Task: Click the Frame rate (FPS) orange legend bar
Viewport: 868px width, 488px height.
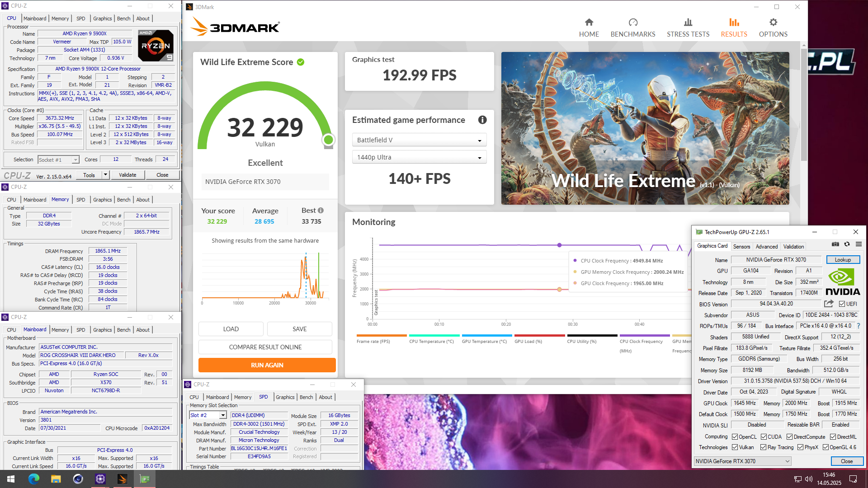Action: coord(382,335)
